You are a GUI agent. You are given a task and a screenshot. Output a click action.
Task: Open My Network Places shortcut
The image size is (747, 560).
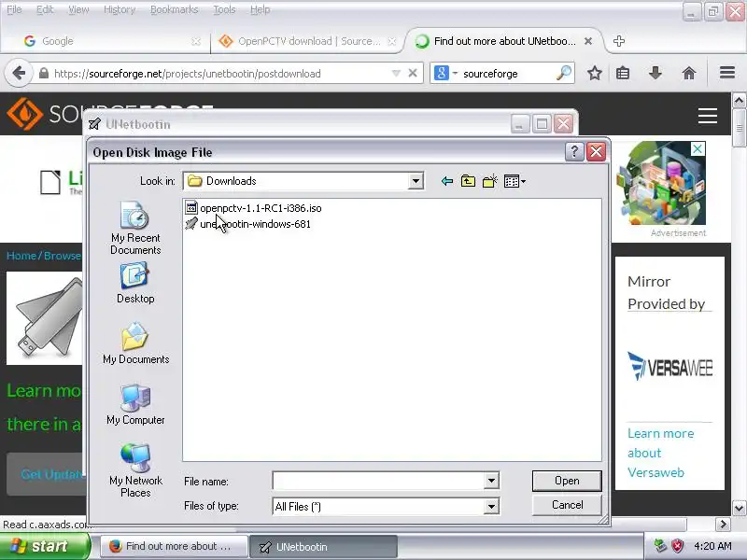click(x=135, y=470)
